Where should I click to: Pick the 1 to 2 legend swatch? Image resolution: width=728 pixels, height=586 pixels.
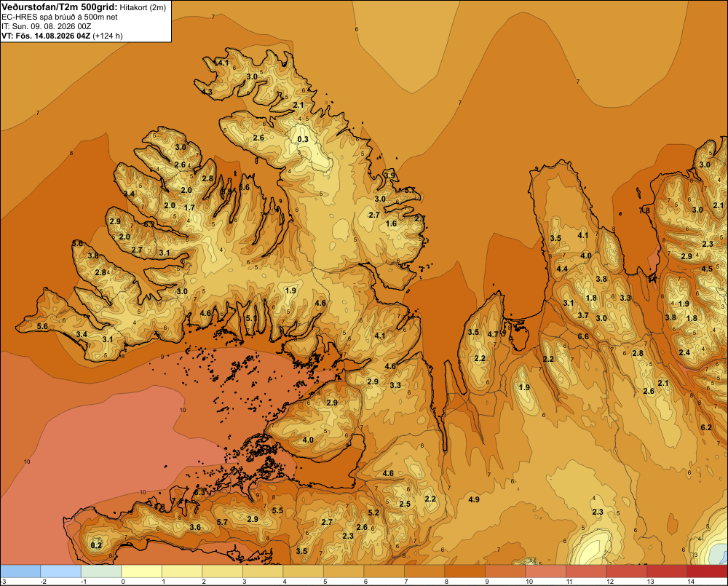click(x=182, y=571)
